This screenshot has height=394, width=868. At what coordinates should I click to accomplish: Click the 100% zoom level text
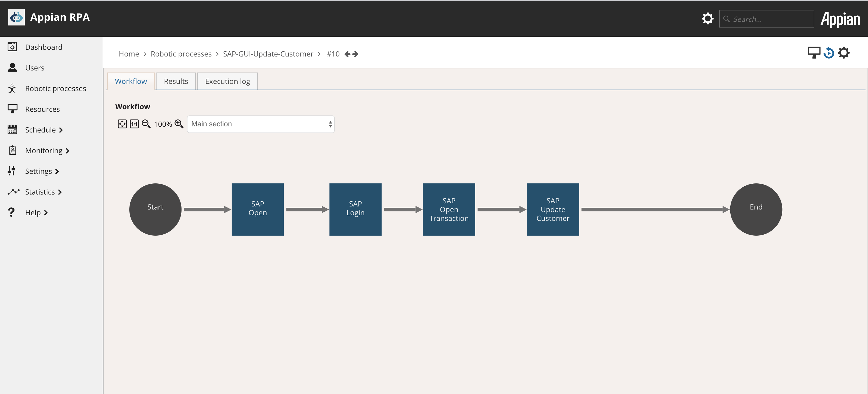point(163,124)
